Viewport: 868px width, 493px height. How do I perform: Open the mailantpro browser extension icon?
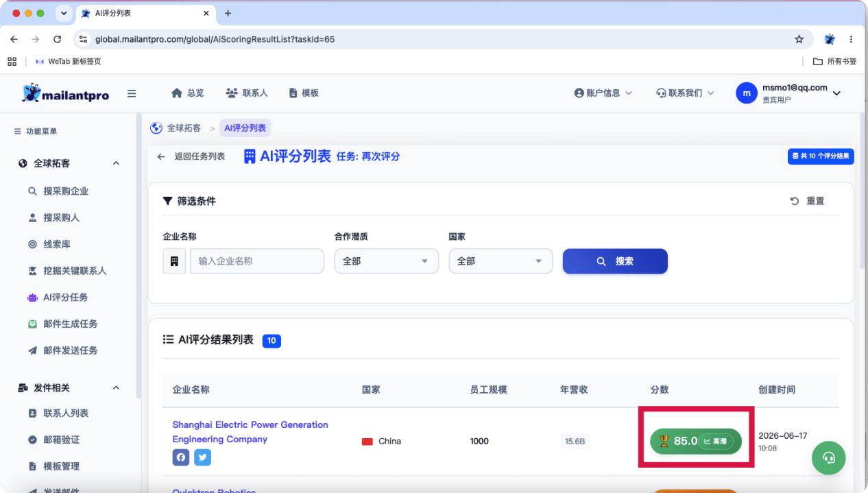pos(828,39)
